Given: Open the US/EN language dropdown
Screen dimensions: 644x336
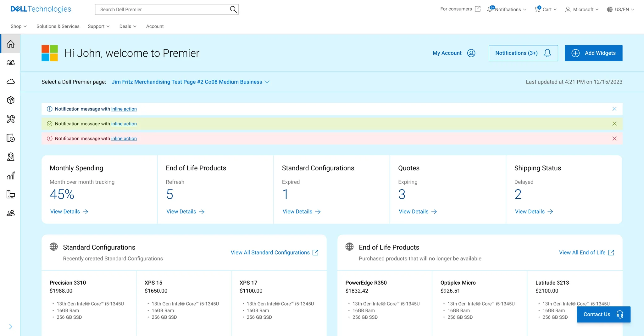Looking at the screenshot, I should 620,9.
